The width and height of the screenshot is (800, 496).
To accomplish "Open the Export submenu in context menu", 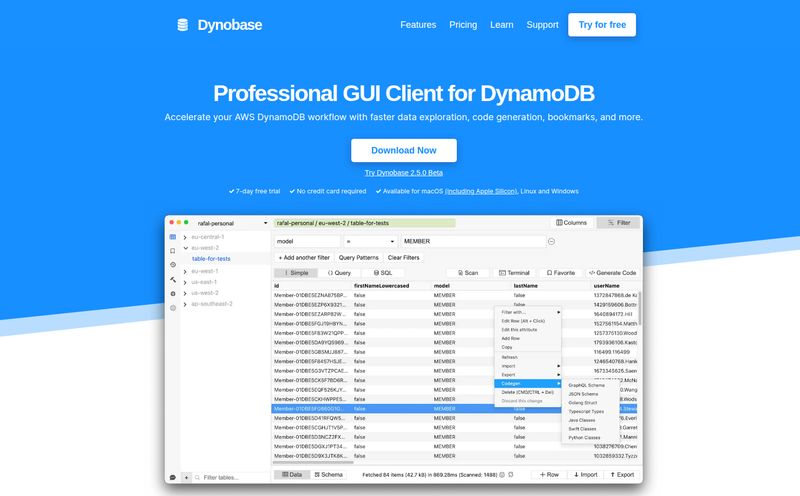I will tap(528, 375).
